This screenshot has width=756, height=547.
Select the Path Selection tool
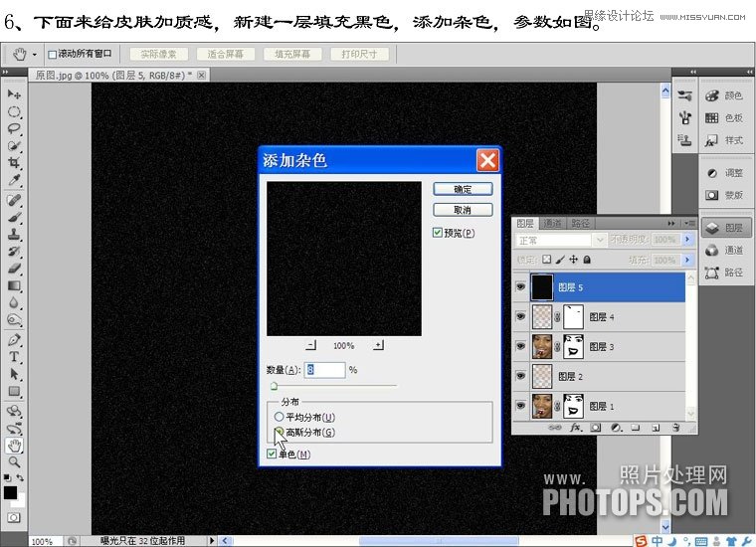point(14,374)
